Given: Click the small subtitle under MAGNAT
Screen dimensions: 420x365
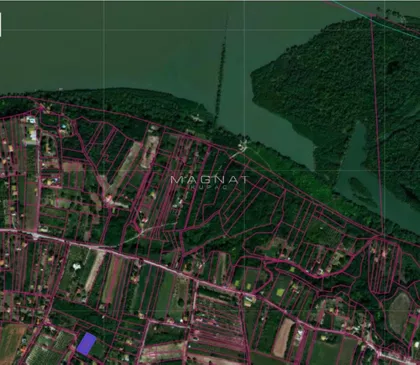Looking at the screenshot, I should (x=210, y=188).
